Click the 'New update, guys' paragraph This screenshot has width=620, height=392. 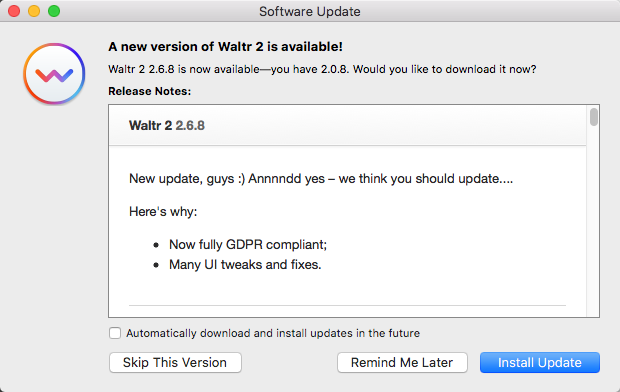pos(321,179)
